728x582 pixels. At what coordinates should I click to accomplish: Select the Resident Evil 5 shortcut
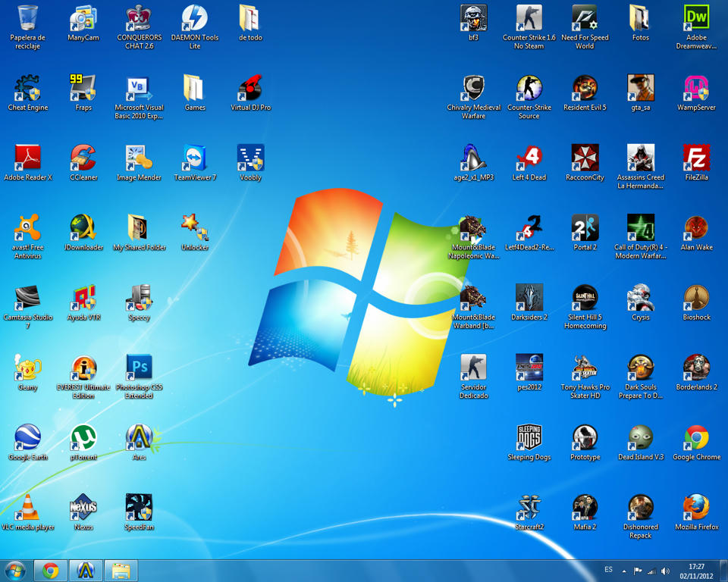coord(585,88)
